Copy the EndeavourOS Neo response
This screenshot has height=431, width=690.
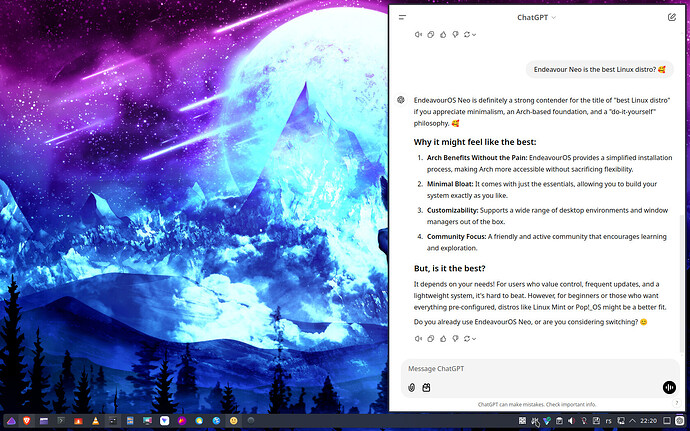pos(431,339)
